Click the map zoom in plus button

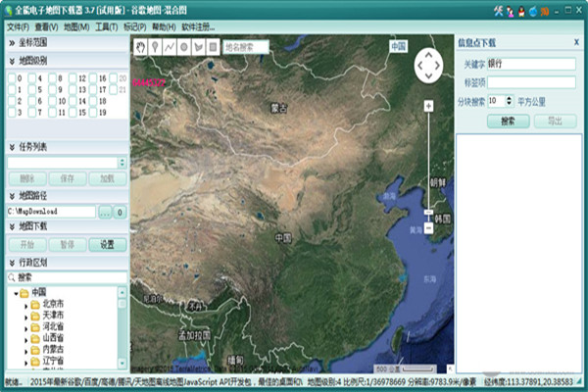(428, 105)
